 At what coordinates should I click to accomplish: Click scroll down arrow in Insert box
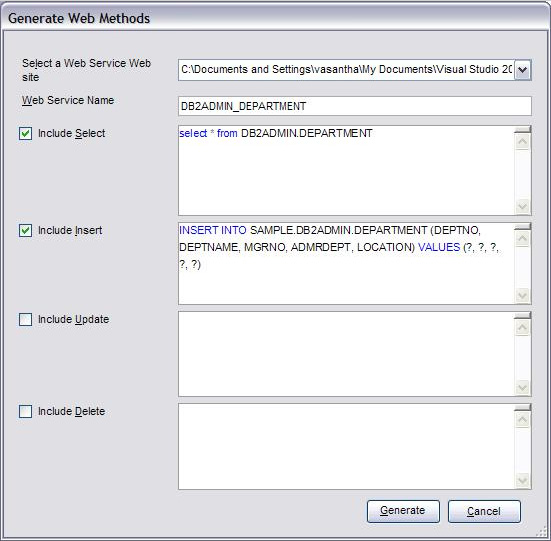[523, 295]
